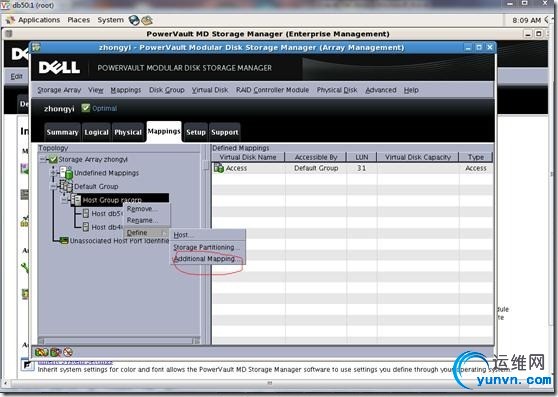This screenshot has width=558, height=397.
Task: Click the Host db4 host icon
Action: (86, 227)
